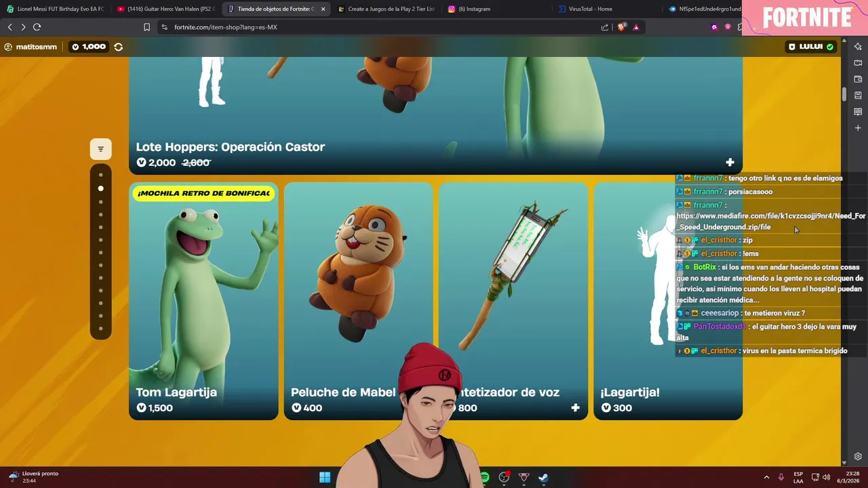Reload the Fortnite item shop page
The height and width of the screenshot is (488, 868).
pyautogui.click(x=37, y=27)
